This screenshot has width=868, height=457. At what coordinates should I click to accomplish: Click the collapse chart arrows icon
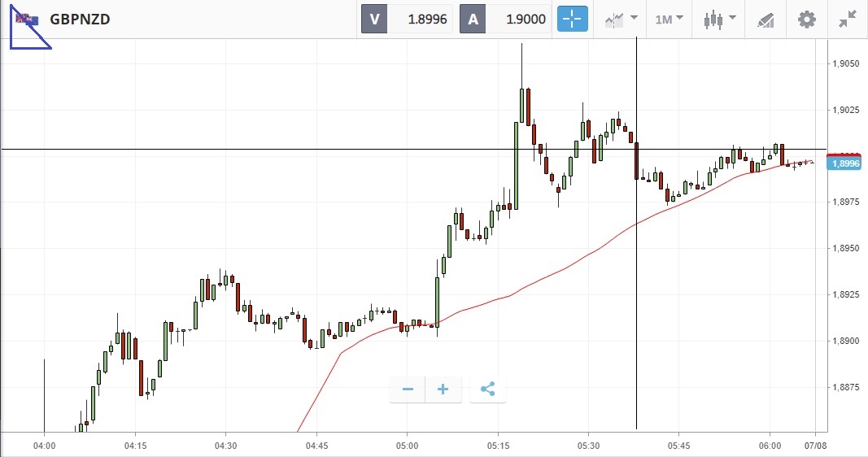click(x=847, y=20)
